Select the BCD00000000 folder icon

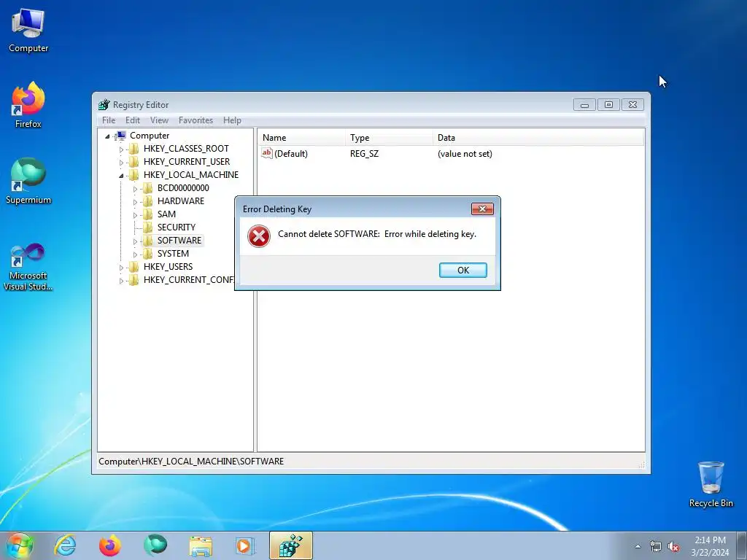click(148, 187)
